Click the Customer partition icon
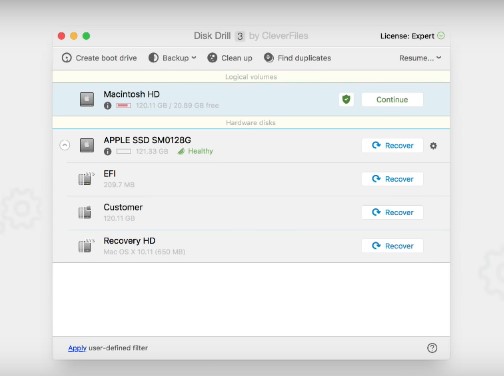 85,212
